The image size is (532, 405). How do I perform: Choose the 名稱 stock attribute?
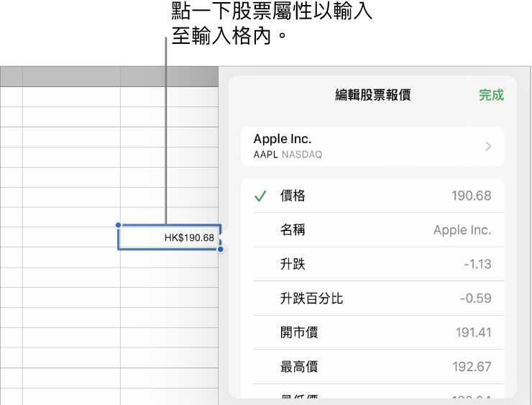[372, 229]
